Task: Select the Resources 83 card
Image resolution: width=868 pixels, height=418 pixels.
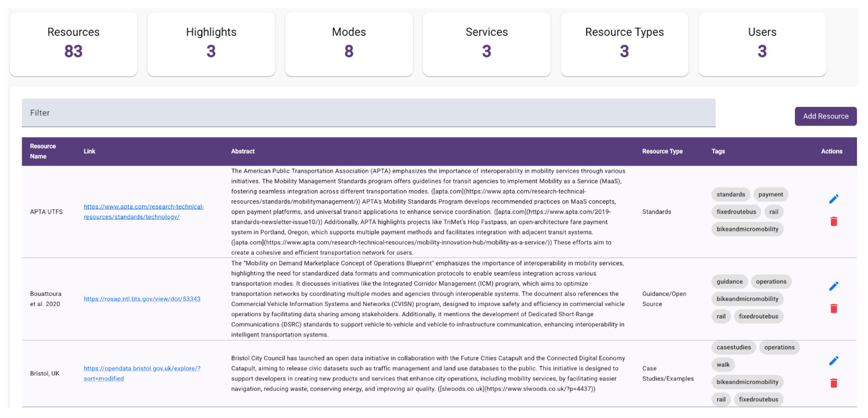Action: pos(73,44)
